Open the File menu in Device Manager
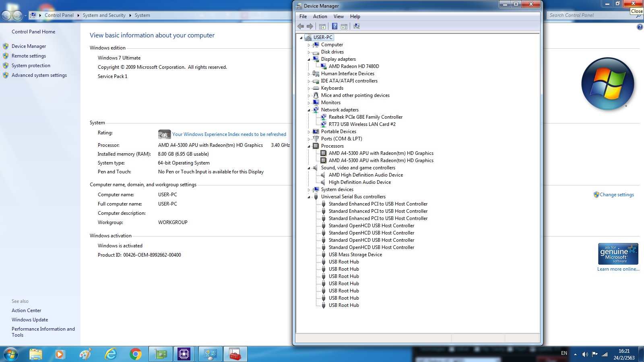This screenshot has height=362, width=644. (x=303, y=16)
